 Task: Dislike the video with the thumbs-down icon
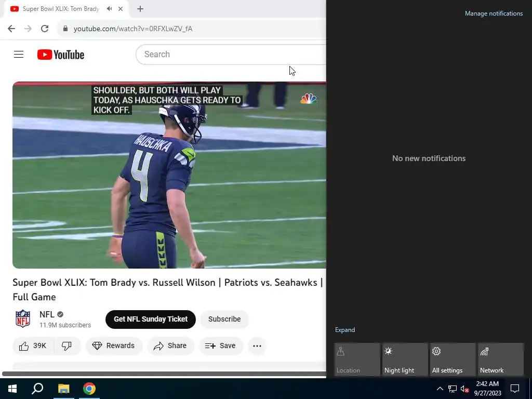tap(67, 345)
